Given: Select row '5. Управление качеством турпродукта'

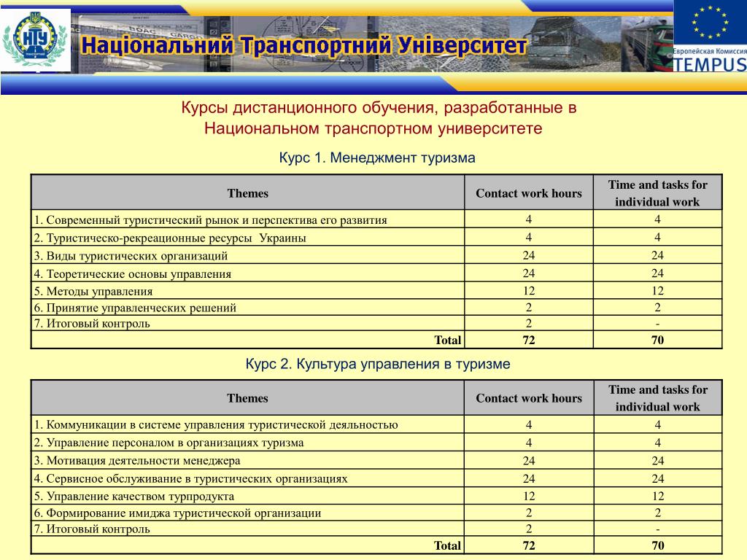Looking at the screenshot, I should click(376, 496).
